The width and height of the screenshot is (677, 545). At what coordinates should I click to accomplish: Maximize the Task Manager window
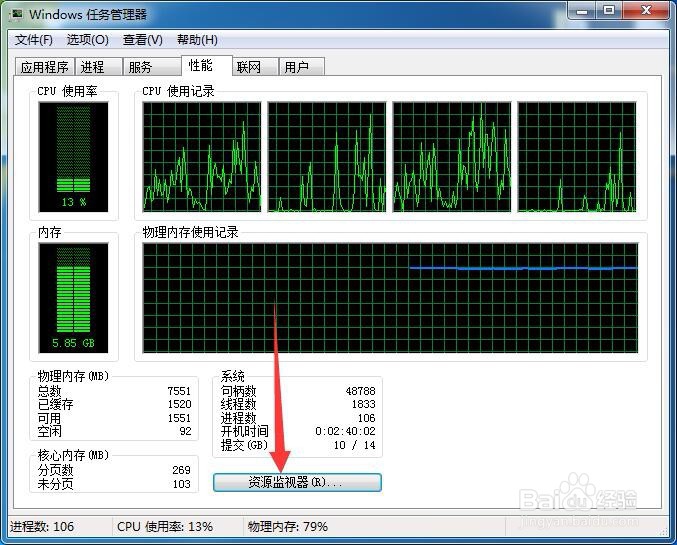[x=609, y=10]
